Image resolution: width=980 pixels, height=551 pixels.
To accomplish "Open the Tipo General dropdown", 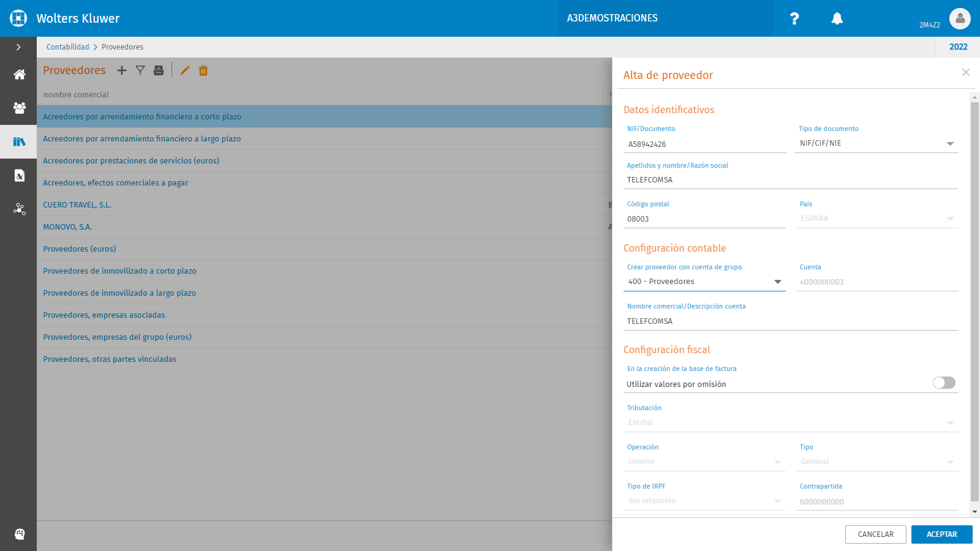I will tap(876, 462).
